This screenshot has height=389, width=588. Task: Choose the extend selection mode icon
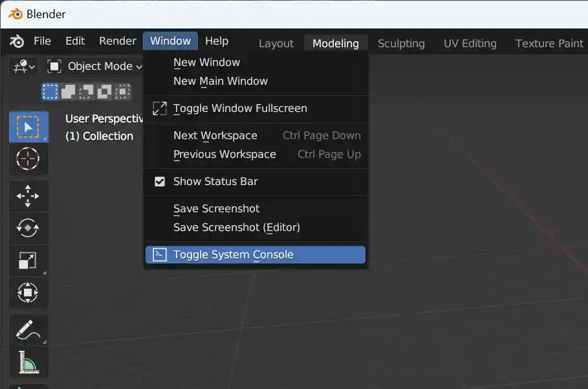click(x=68, y=91)
